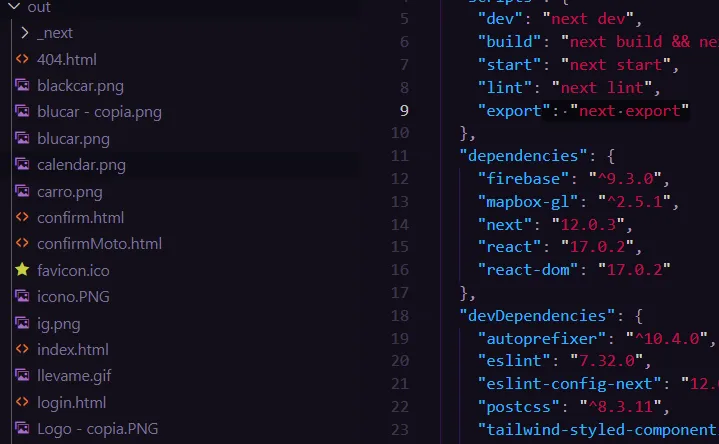The height and width of the screenshot is (444, 719).
Task: Click the "12.0.3" next version value
Action: point(588,225)
